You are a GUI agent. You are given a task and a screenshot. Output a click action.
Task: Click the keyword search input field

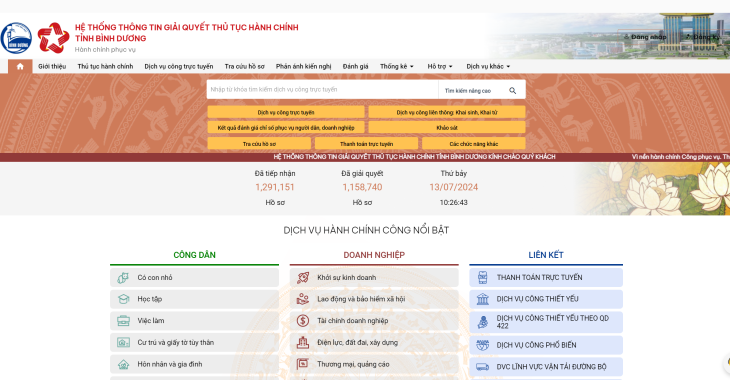pyautogui.click(x=322, y=89)
